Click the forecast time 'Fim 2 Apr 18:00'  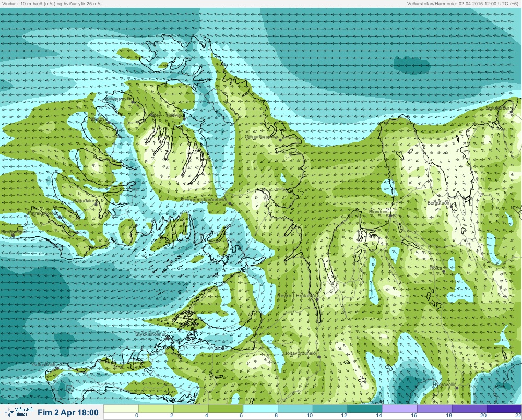68,412
